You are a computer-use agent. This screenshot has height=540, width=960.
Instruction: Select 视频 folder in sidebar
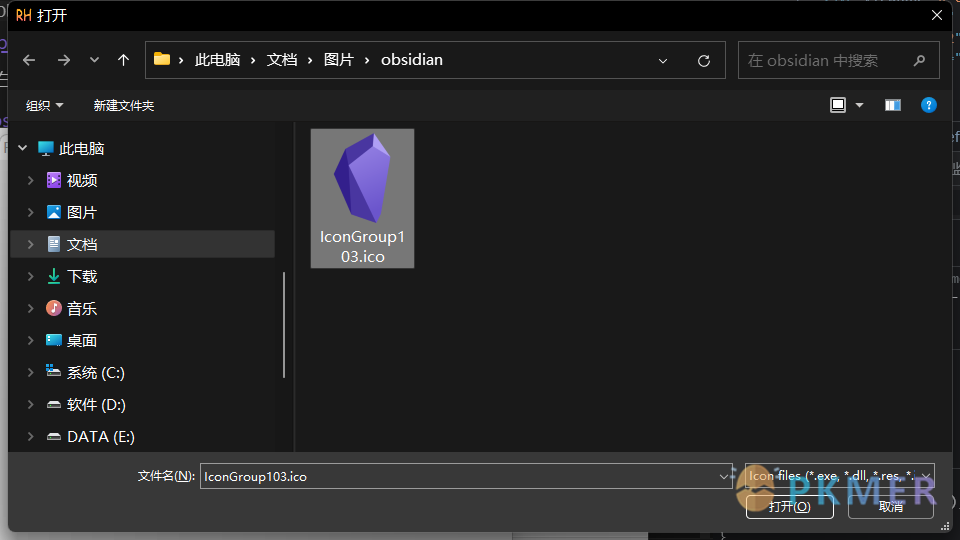point(81,180)
